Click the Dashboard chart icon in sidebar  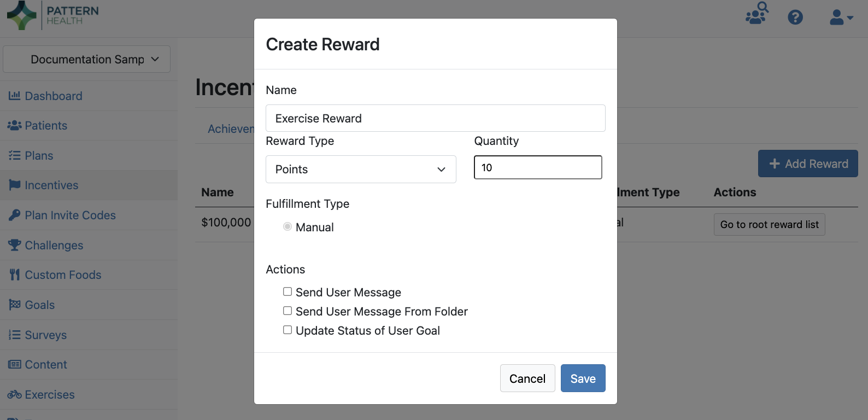(x=14, y=96)
